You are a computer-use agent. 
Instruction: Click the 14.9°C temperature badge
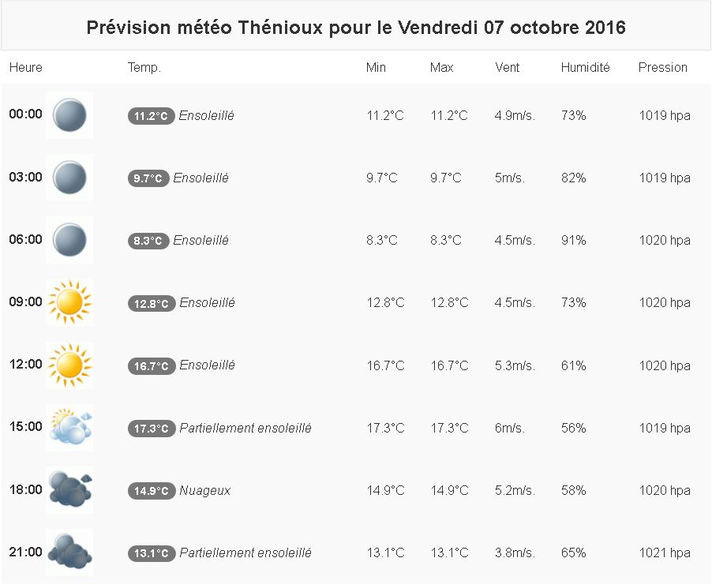[x=151, y=491]
